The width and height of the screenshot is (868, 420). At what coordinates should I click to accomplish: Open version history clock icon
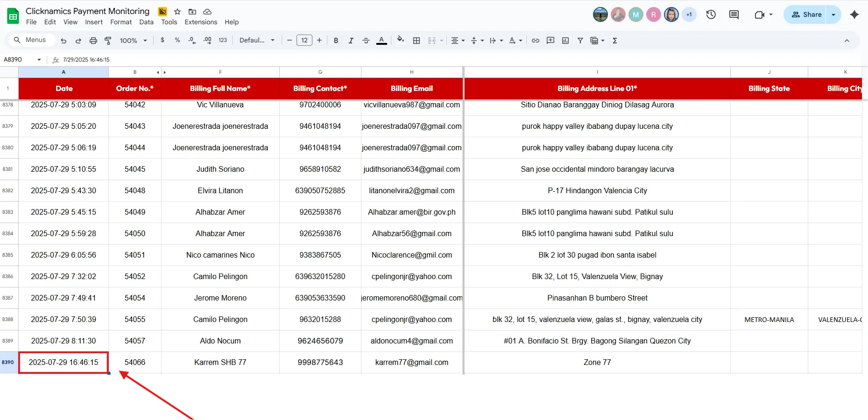pos(711,14)
